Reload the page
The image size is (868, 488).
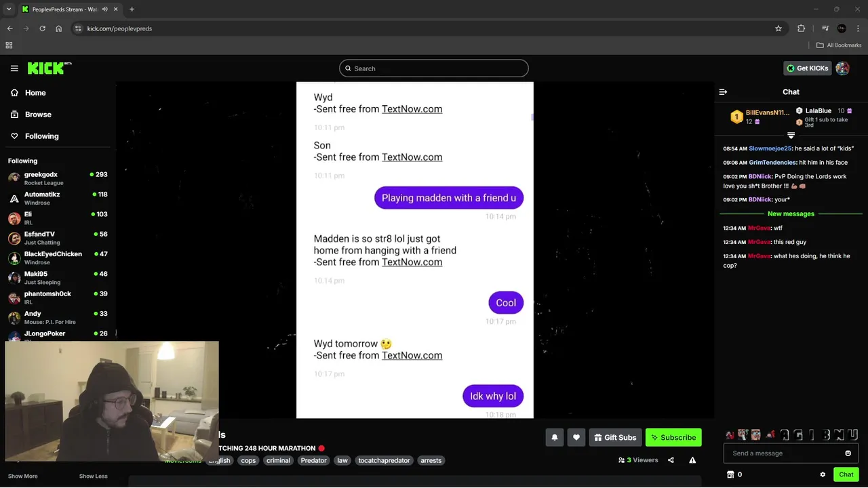42,28
